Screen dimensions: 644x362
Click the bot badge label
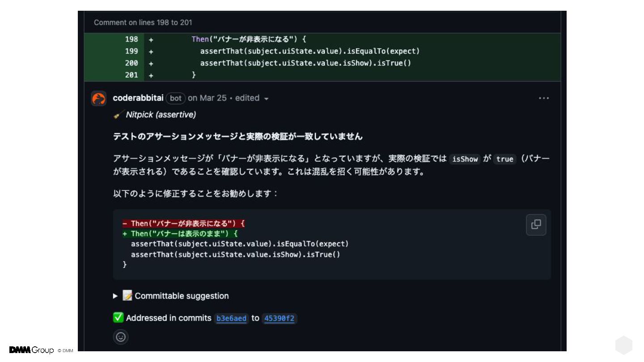pyautogui.click(x=176, y=98)
